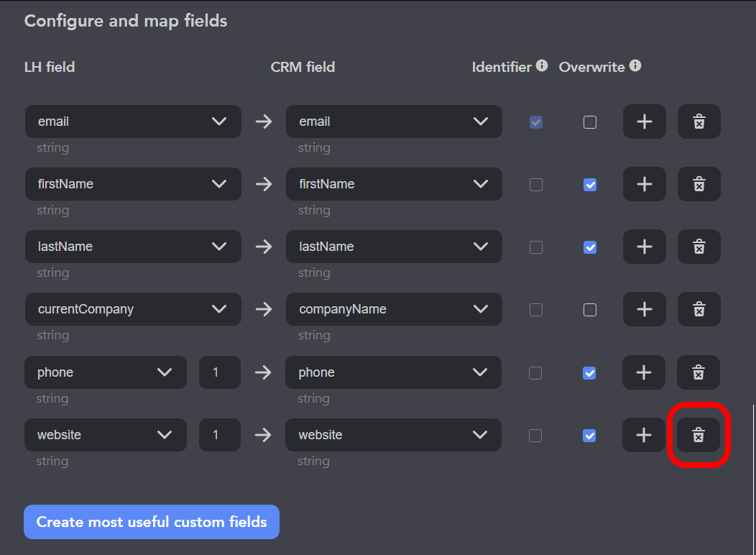This screenshot has width=756, height=555.
Task: Delete the firstName mapping row
Action: pos(699,184)
